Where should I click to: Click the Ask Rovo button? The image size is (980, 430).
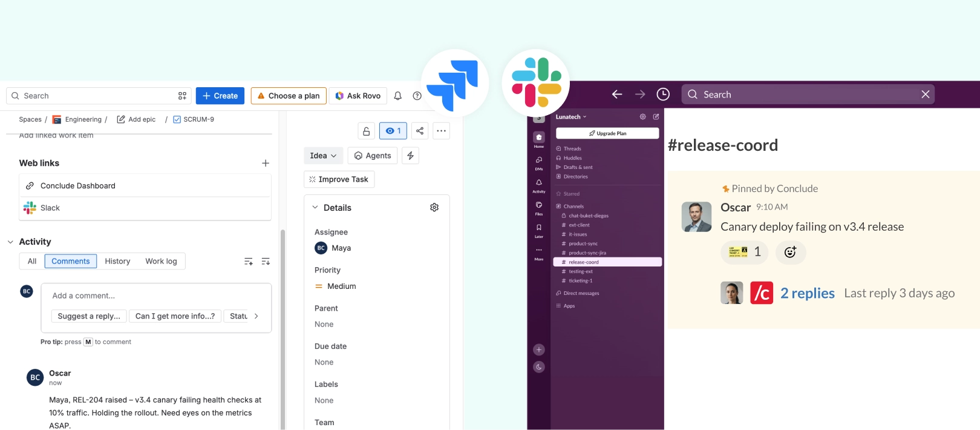pyautogui.click(x=358, y=96)
